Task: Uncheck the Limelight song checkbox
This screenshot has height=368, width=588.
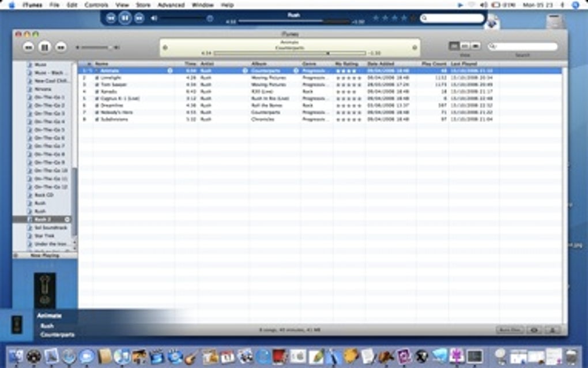Action: tap(97, 78)
